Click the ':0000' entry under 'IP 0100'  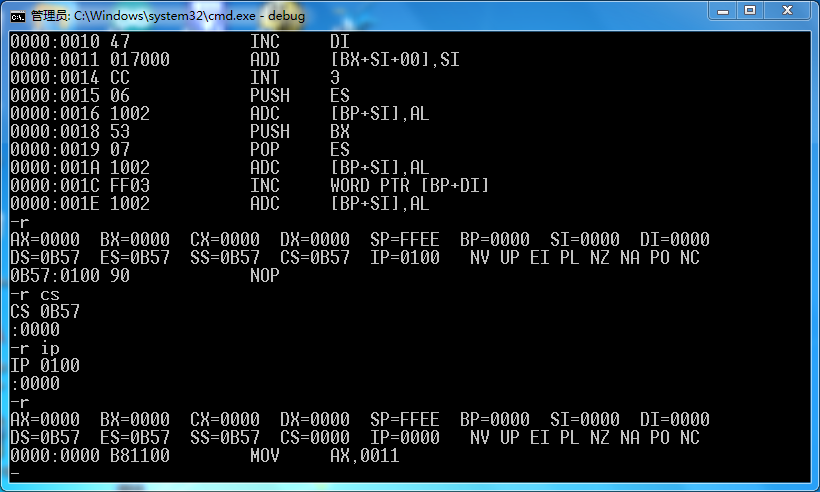pos(35,383)
